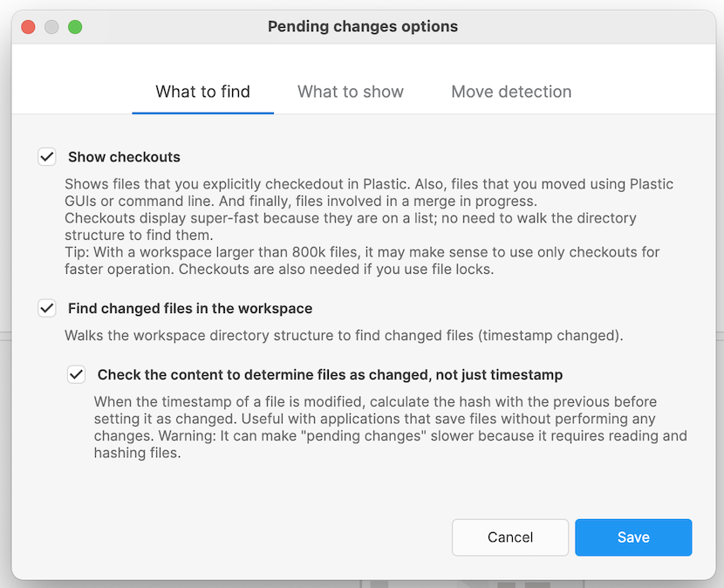This screenshot has height=588, width=724.
Task: Click Cancel to discard option changes
Action: pos(509,537)
